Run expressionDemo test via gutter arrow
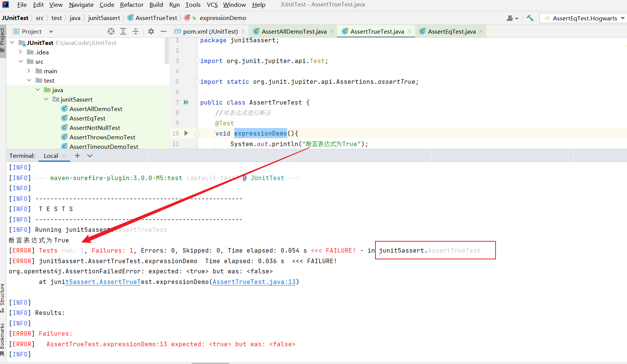The height and width of the screenshot is (364, 627). click(186, 133)
